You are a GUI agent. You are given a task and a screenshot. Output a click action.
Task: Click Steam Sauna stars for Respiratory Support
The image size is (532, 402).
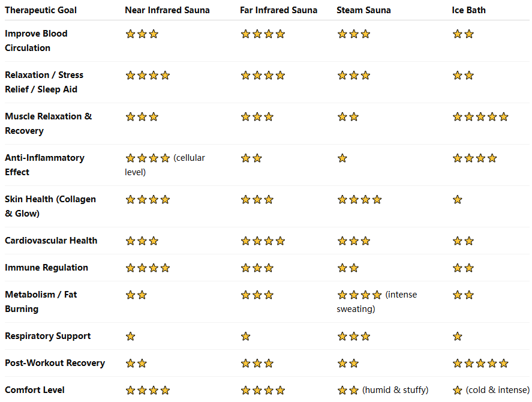(354, 336)
